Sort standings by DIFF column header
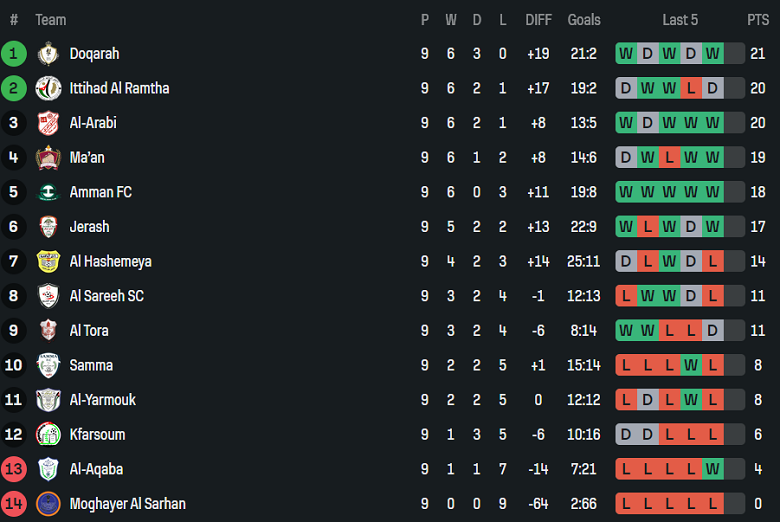The width and height of the screenshot is (780, 522). coord(538,20)
